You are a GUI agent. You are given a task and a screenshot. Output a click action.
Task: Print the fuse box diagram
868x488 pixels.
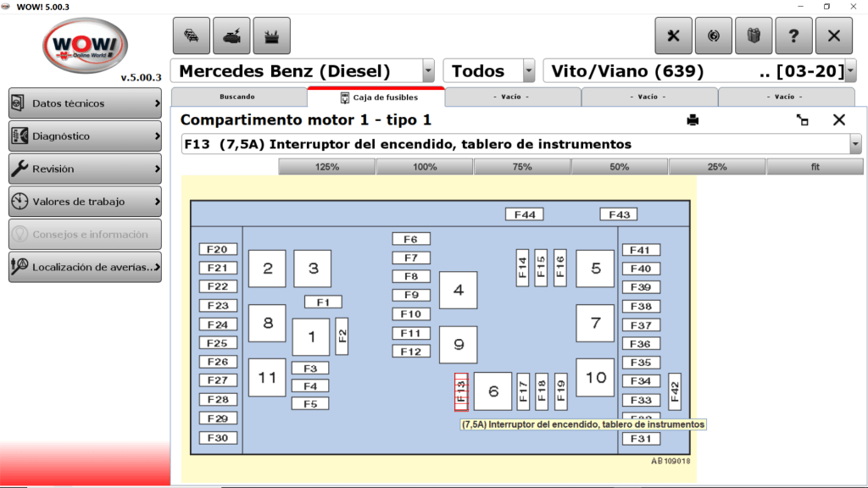coord(693,120)
